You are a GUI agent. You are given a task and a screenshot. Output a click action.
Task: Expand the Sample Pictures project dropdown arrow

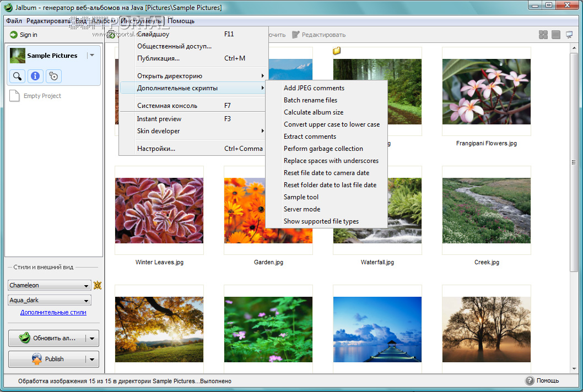pyautogui.click(x=92, y=56)
